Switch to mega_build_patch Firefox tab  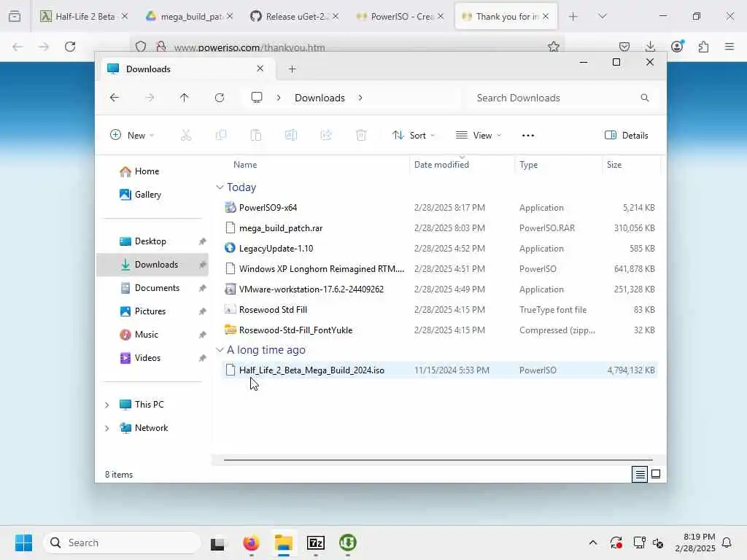189,16
